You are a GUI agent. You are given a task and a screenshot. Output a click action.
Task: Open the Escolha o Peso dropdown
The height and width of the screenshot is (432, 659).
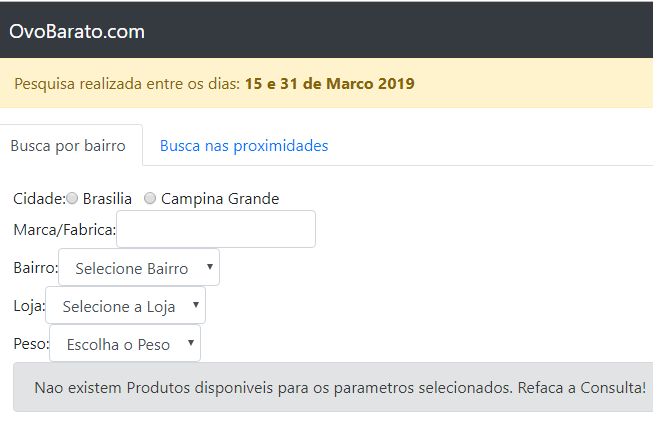coord(125,343)
